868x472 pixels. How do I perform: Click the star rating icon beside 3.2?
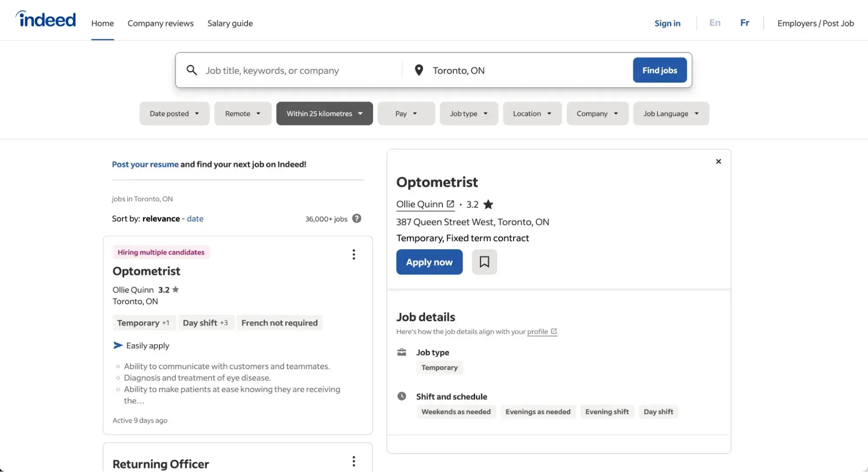(488, 204)
